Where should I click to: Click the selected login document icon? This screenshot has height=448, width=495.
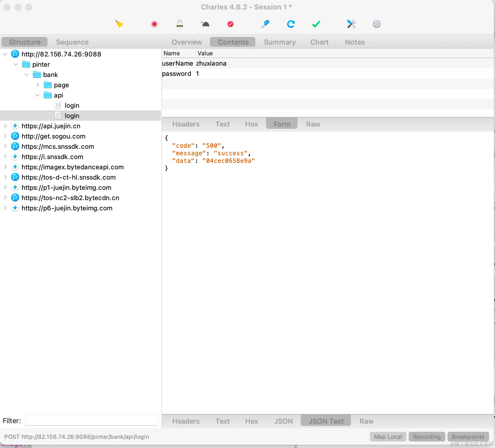pyautogui.click(x=58, y=115)
